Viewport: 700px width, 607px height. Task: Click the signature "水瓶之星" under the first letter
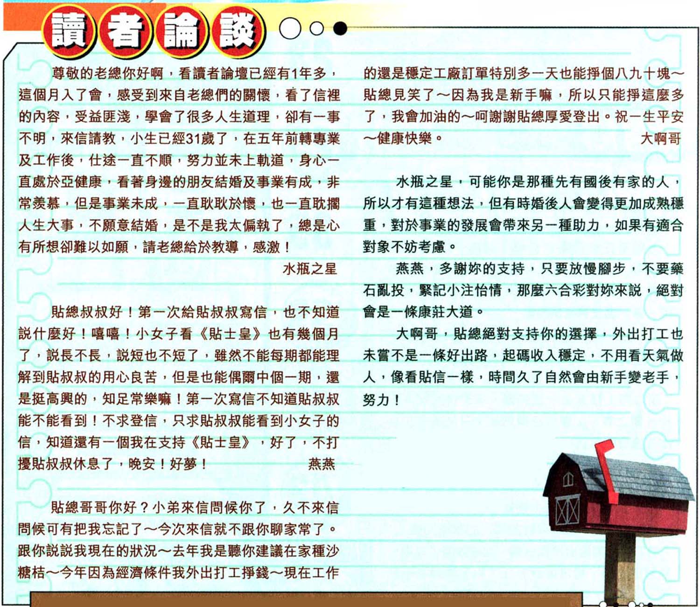tap(310, 269)
